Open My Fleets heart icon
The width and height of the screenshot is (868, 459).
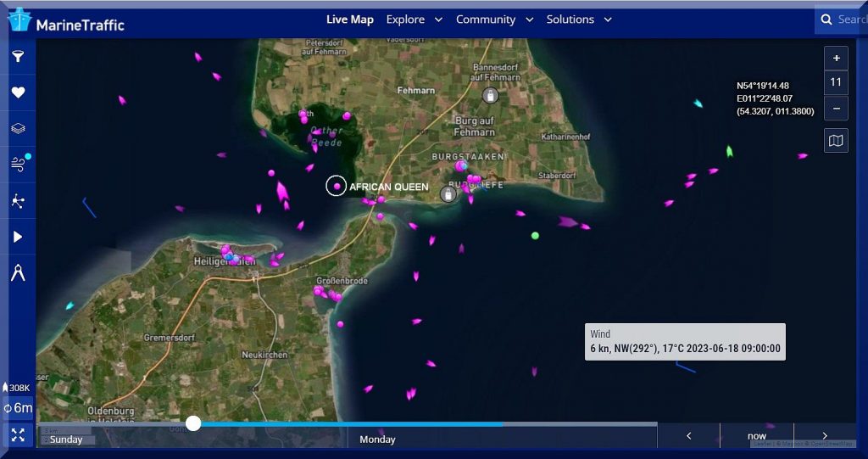(18, 92)
